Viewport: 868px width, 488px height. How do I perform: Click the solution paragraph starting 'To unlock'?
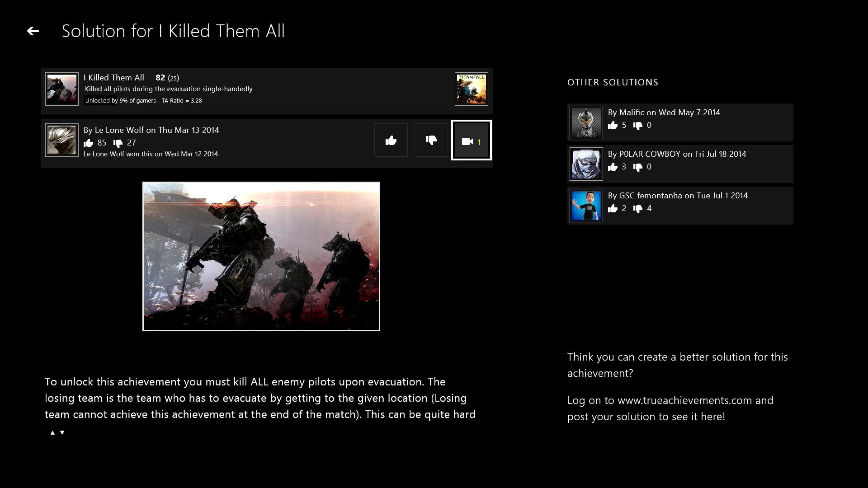260,398
